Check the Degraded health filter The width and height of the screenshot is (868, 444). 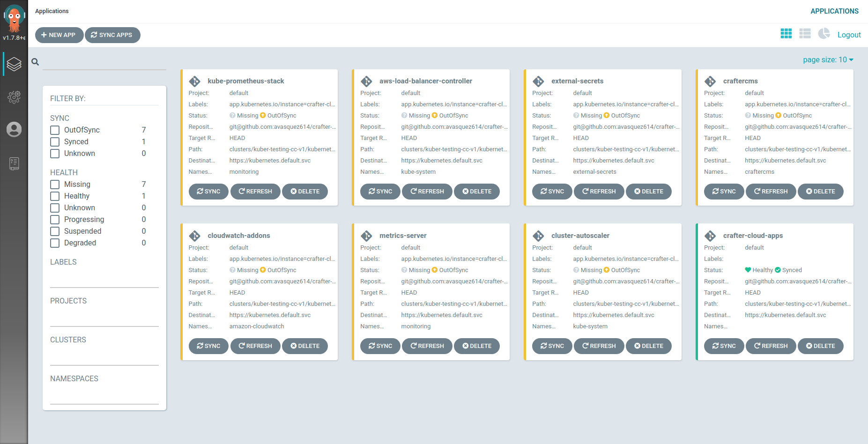coord(55,243)
